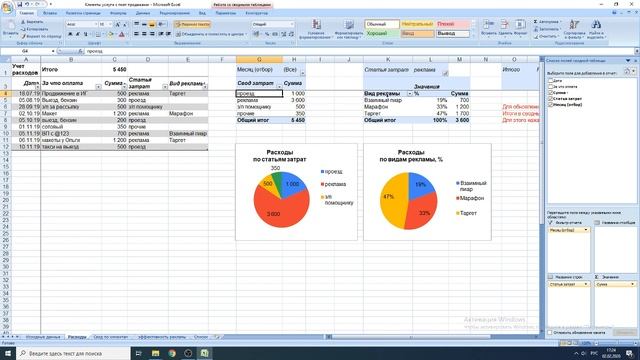Open the number format combo box
The width and height of the screenshot is (640, 360).
click(x=273, y=24)
